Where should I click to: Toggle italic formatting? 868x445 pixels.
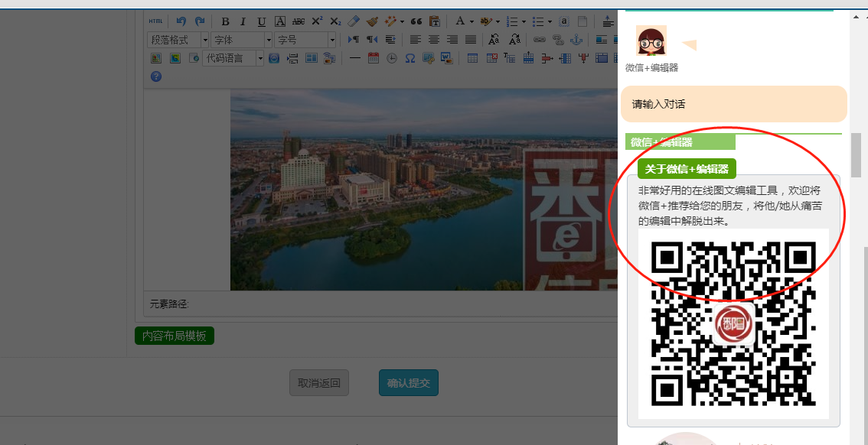click(x=243, y=21)
